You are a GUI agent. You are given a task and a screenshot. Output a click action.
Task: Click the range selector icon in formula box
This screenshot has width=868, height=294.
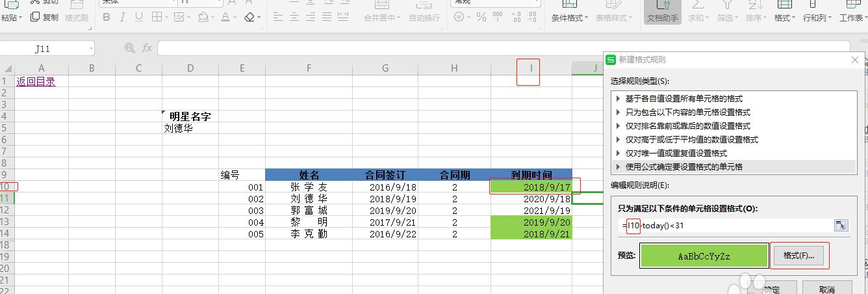click(841, 226)
